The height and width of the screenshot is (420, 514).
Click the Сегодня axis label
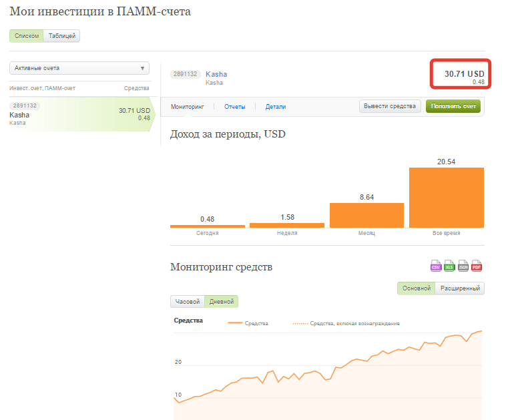208,233
